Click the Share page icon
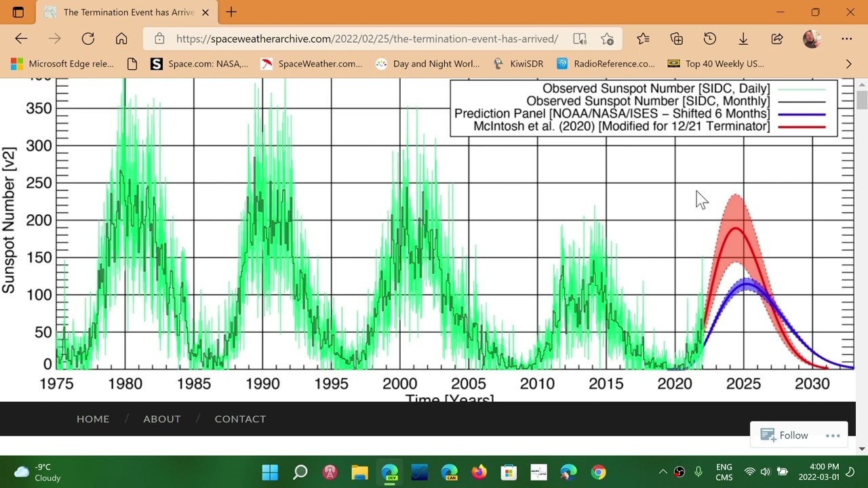Image resolution: width=868 pixels, height=488 pixels. coord(777,39)
